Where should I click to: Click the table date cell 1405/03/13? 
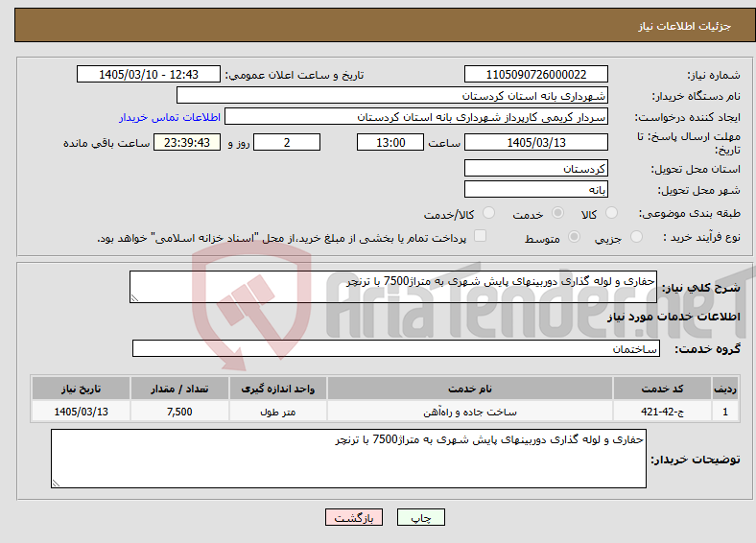point(81,412)
